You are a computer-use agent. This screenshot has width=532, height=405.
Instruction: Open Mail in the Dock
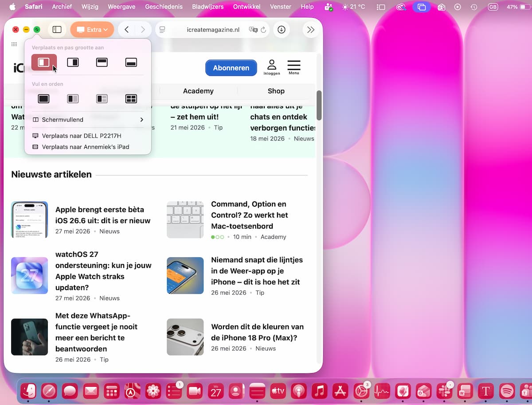[x=91, y=391]
